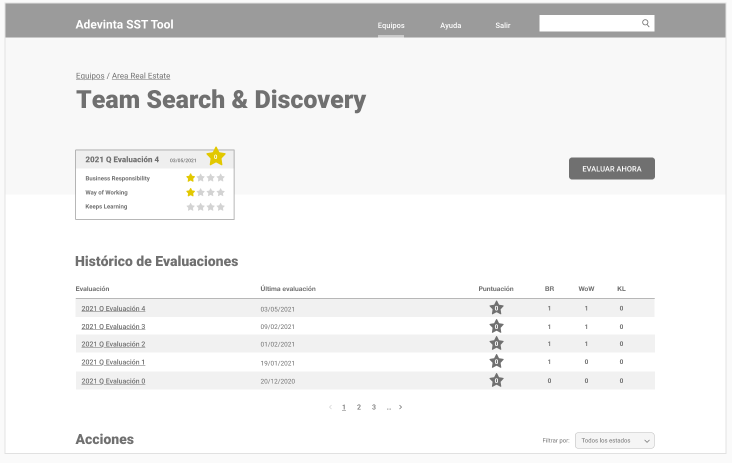Screen dimensions: 732x463
Task: Click Salir to log out
Action: [503, 25]
